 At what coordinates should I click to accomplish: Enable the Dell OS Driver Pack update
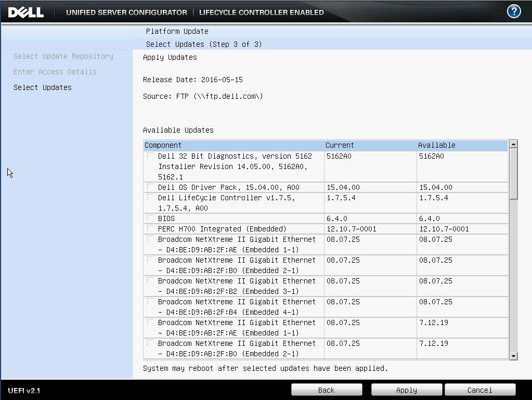(150, 187)
